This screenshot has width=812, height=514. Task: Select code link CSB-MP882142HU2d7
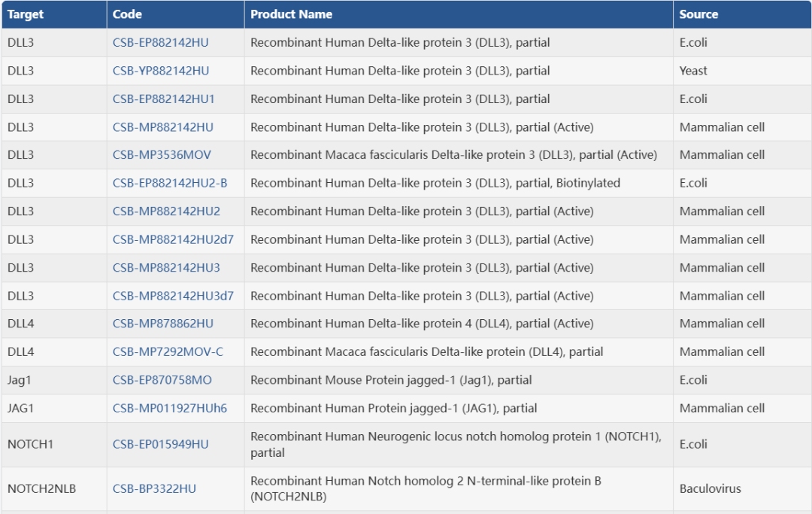(x=173, y=239)
